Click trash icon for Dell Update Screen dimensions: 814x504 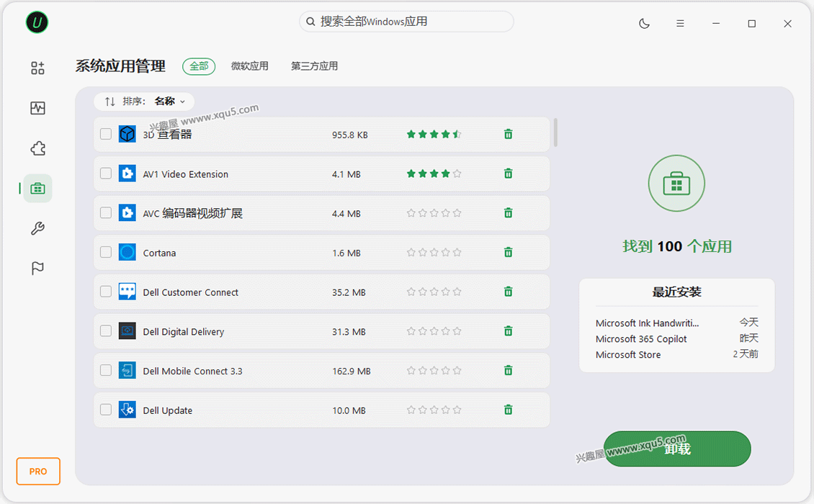tap(509, 410)
